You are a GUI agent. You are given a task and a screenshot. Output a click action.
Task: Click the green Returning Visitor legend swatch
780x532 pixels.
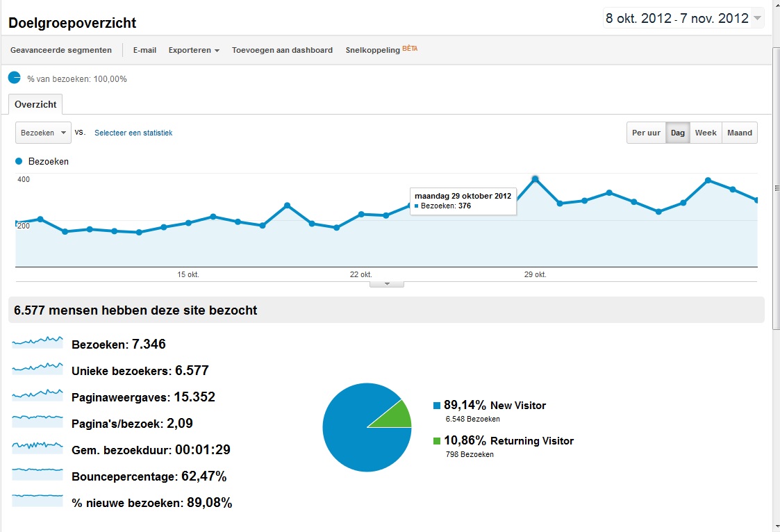tap(437, 441)
